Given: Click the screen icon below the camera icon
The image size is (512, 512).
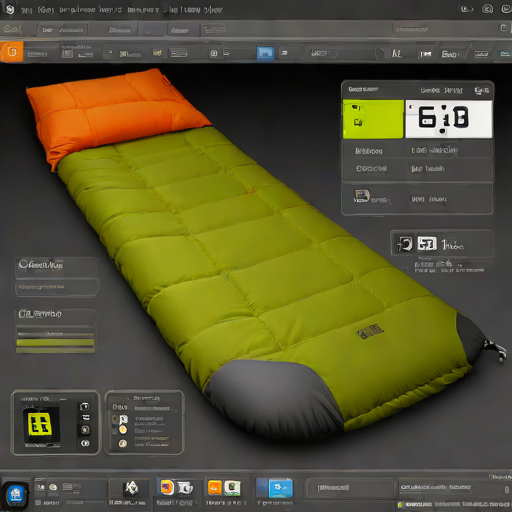Looking at the screenshot, I should click(x=86, y=418).
